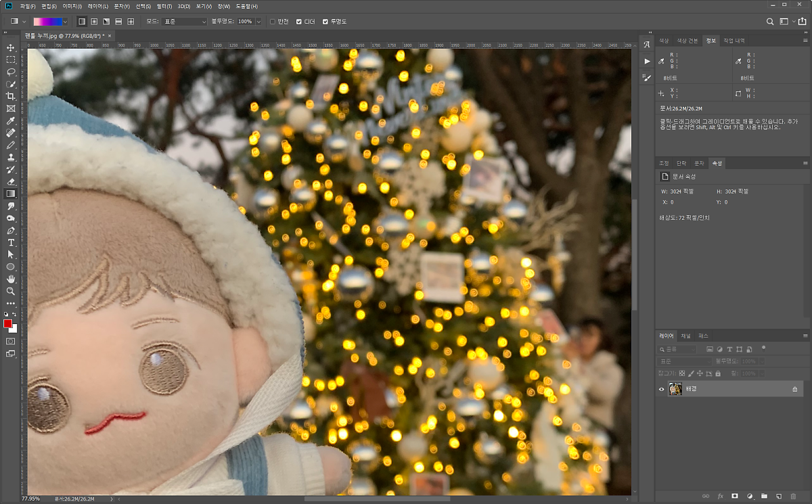
Task: Switch to the 작업 내역 tab
Action: tap(734, 41)
